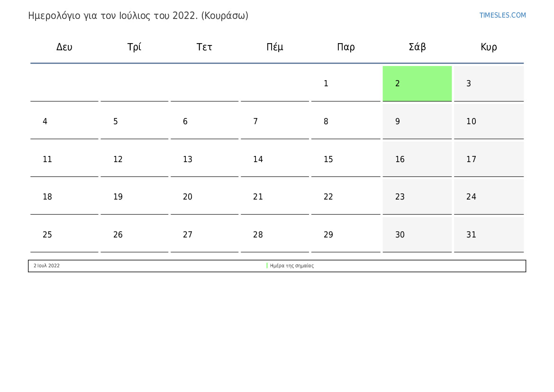Select date 25 in the calendar

(64, 234)
